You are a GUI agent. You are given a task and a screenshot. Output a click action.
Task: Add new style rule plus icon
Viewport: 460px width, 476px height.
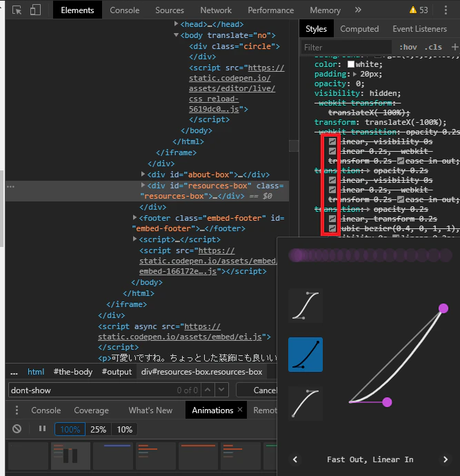tap(454, 47)
